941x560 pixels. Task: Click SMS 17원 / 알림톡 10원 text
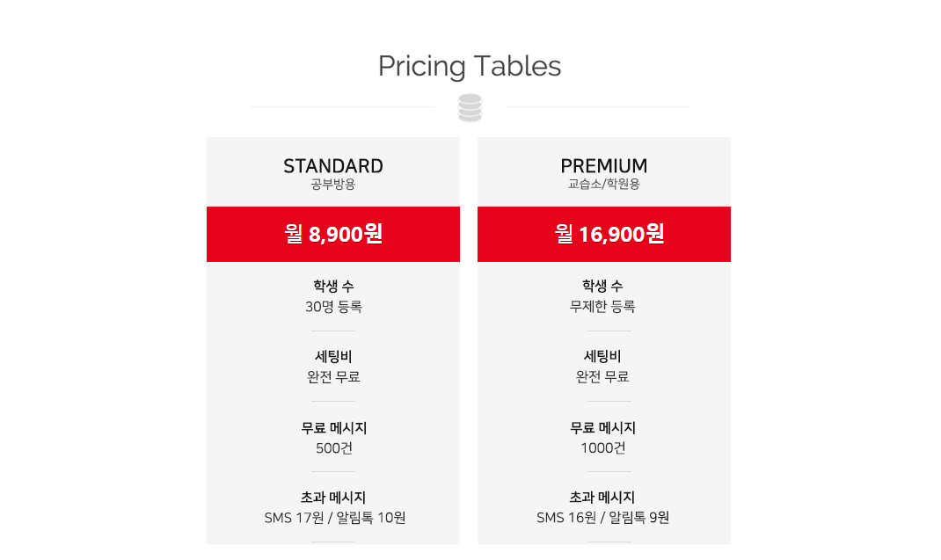pyautogui.click(x=335, y=518)
